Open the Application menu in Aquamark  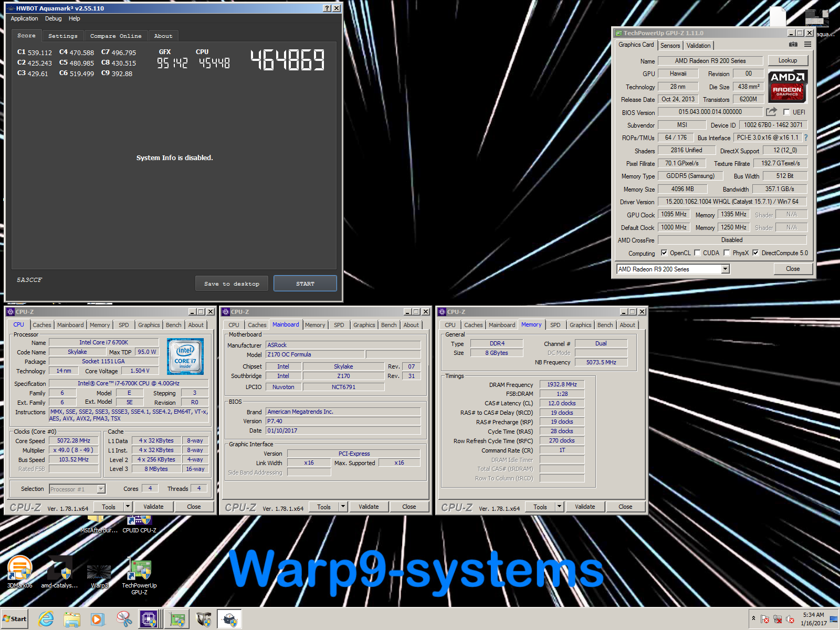click(x=24, y=18)
